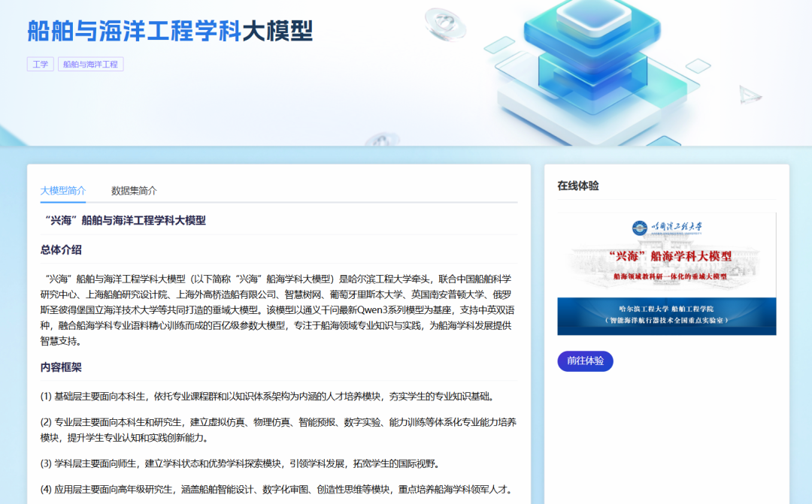This screenshot has width=812, height=504.
Task: Click the right edge page scrollbar
Action: click(x=807, y=252)
